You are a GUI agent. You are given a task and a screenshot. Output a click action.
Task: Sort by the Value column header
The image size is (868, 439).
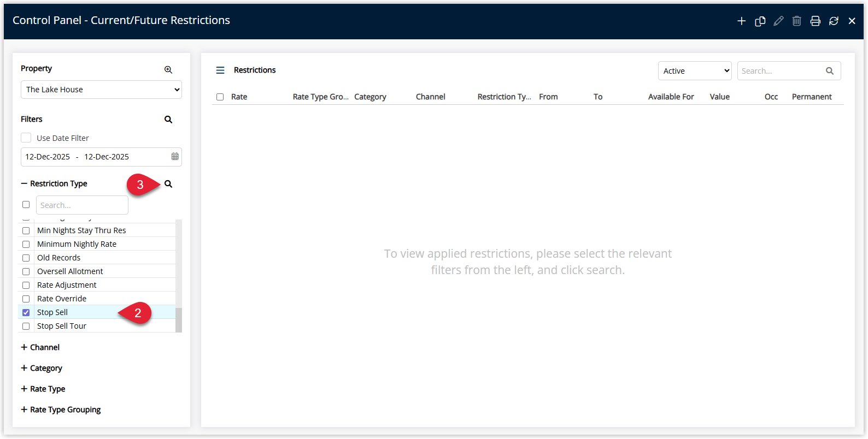[x=719, y=97]
